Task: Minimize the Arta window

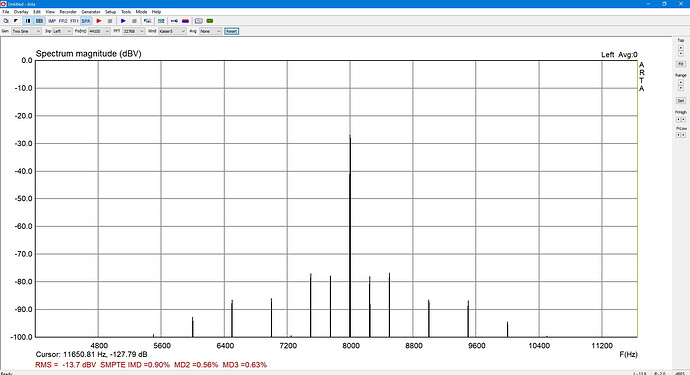Action: click(x=648, y=4)
